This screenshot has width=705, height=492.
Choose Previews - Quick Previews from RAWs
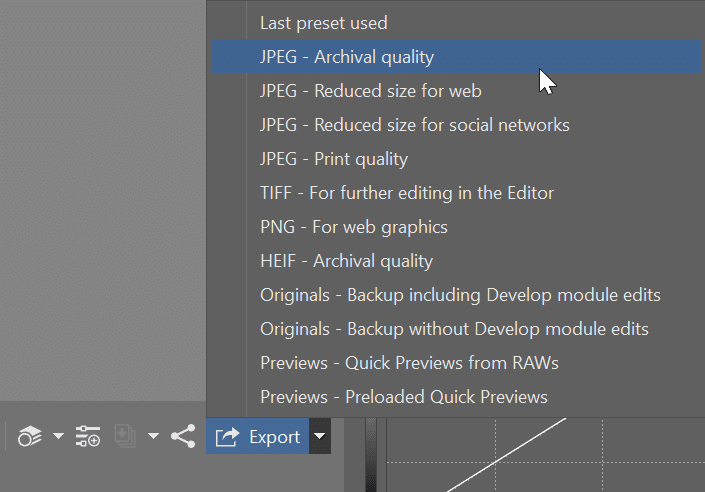pos(456,362)
